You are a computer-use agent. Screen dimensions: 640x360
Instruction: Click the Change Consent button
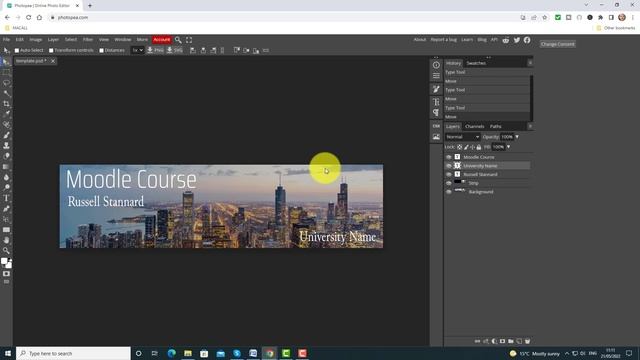click(558, 44)
